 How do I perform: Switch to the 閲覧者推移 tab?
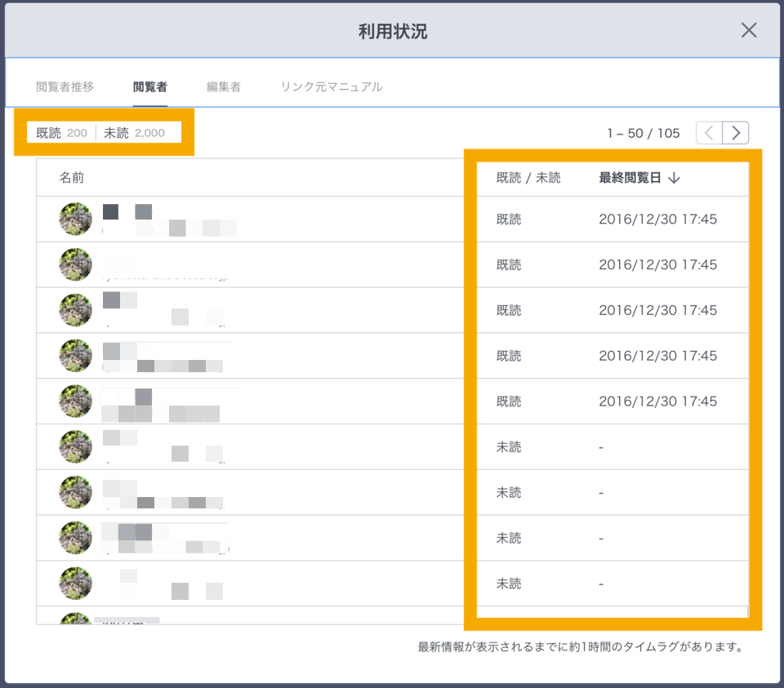pos(65,87)
